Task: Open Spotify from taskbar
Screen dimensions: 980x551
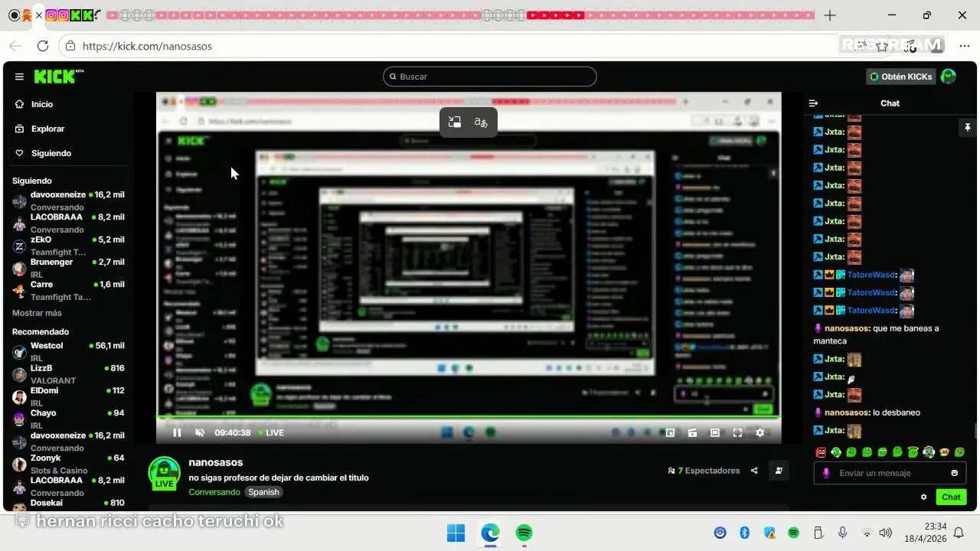Action: 524,533
